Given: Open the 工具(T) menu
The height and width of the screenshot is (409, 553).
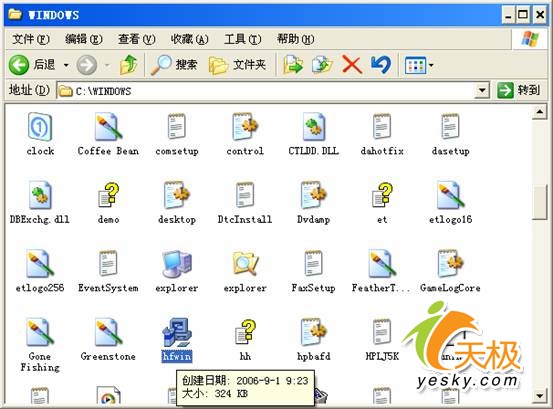Looking at the screenshot, I should (x=243, y=39).
